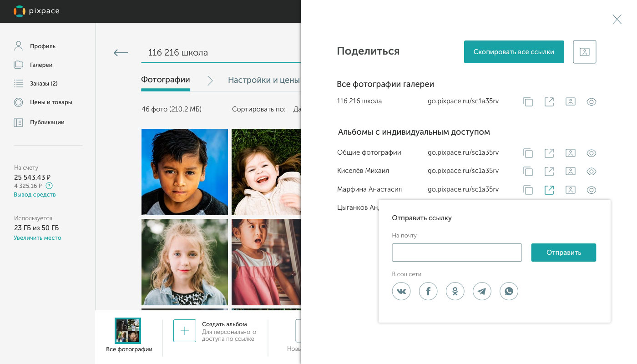Click the На почту email input field
Screen dimensions: 637x364
click(457, 253)
